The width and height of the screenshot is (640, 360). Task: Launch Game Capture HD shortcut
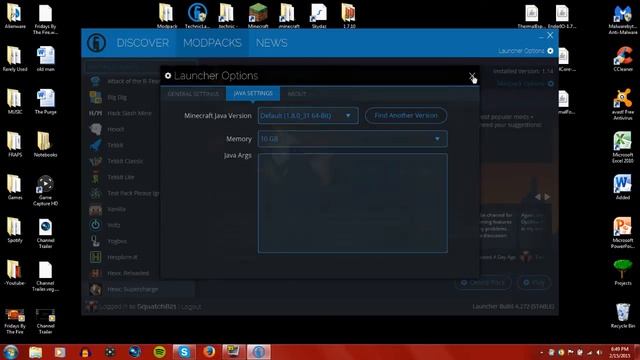[45, 190]
